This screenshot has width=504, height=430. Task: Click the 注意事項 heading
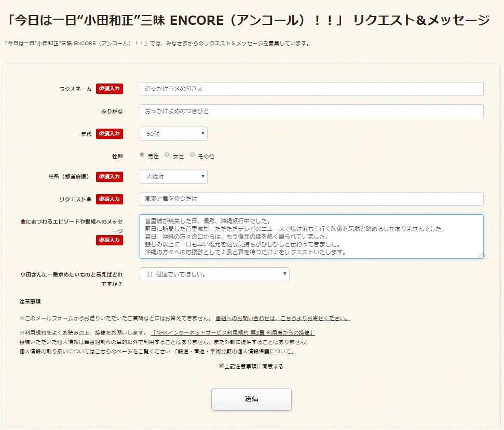pyautogui.click(x=30, y=301)
